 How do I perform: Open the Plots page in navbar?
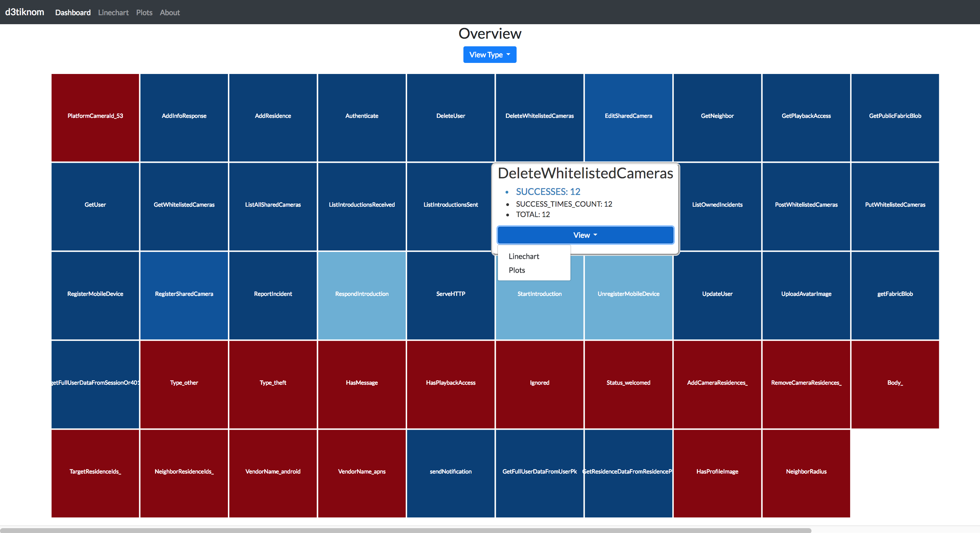(144, 12)
